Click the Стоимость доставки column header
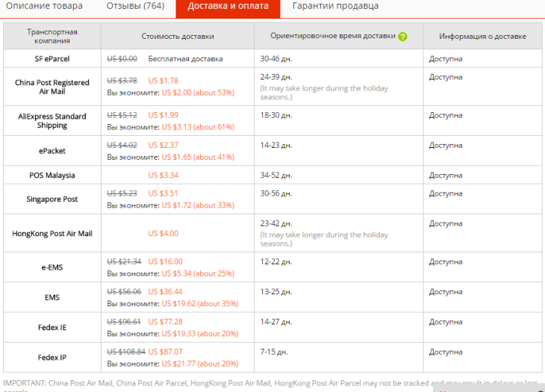Image resolution: width=545 pixels, height=392 pixels. tap(178, 36)
